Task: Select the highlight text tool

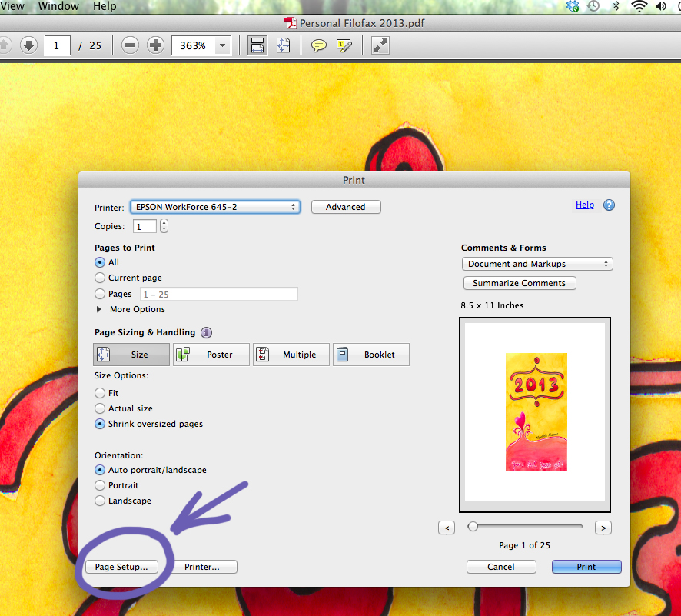Action: coord(344,45)
